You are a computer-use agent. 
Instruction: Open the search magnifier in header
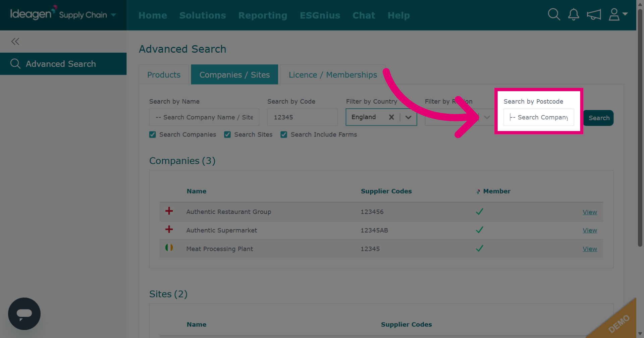coord(554,14)
